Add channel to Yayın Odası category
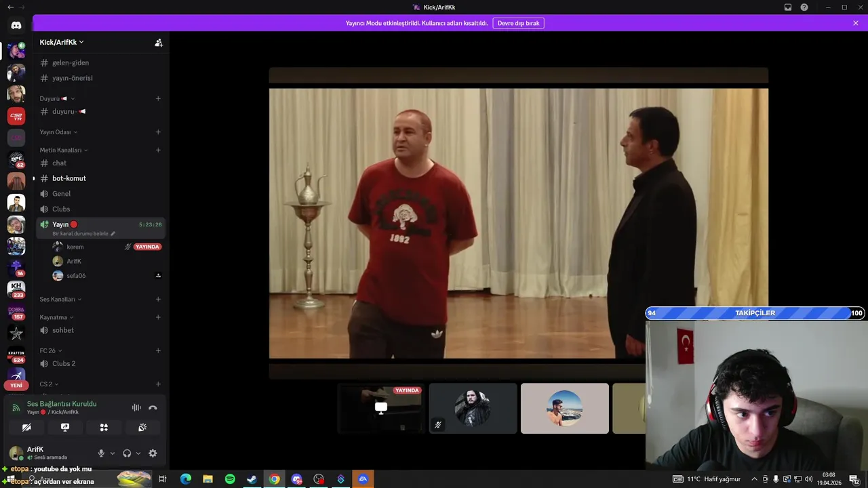Image resolution: width=868 pixels, height=488 pixels. click(158, 132)
